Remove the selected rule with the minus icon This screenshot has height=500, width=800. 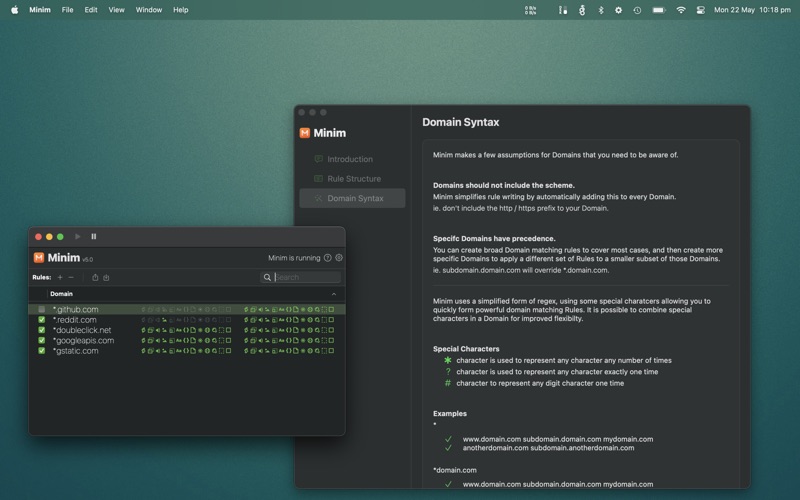(x=71, y=277)
